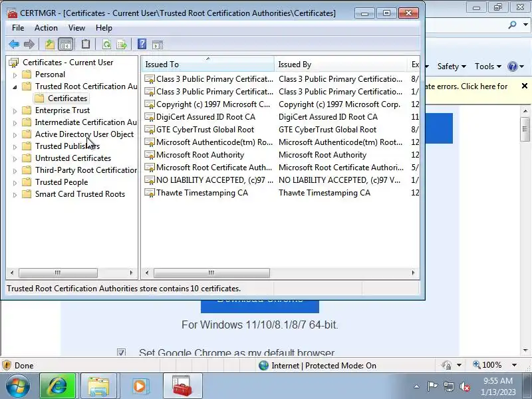Open Windows Media Player from the taskbar

point(140,386)
